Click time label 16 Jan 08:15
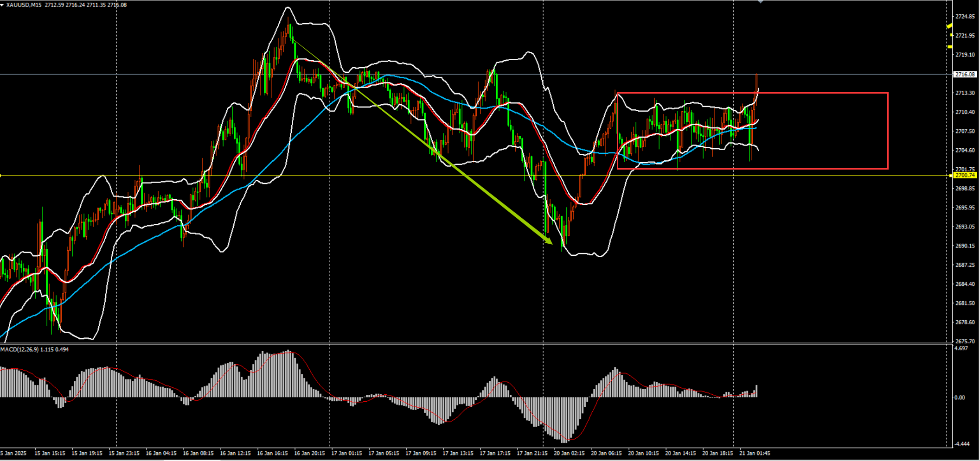 (x=199, y=453)
